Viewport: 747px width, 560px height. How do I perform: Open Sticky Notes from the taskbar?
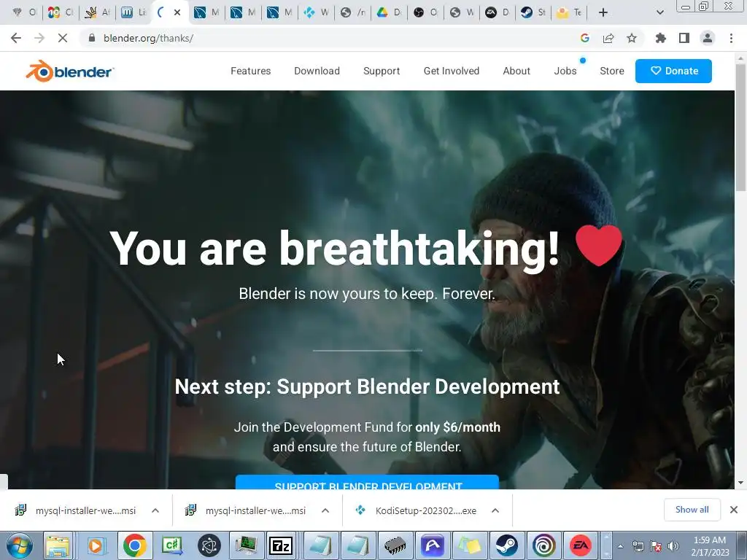(x=469, y=545)
